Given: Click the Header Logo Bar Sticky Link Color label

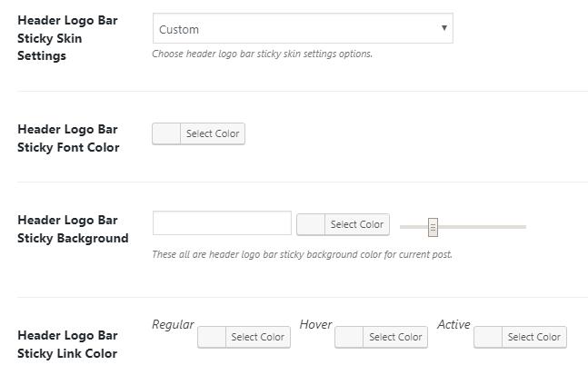Looking at the screenshot, I should point(67,344).
